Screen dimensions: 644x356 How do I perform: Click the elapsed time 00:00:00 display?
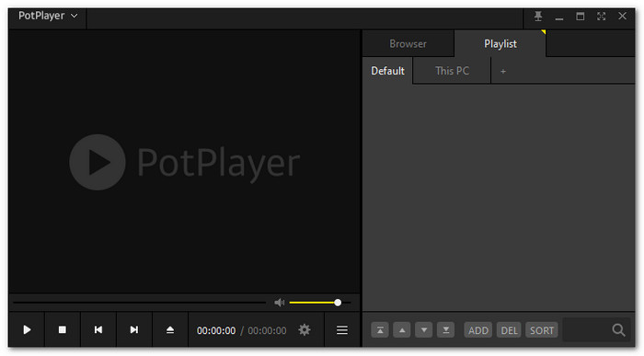216,330
